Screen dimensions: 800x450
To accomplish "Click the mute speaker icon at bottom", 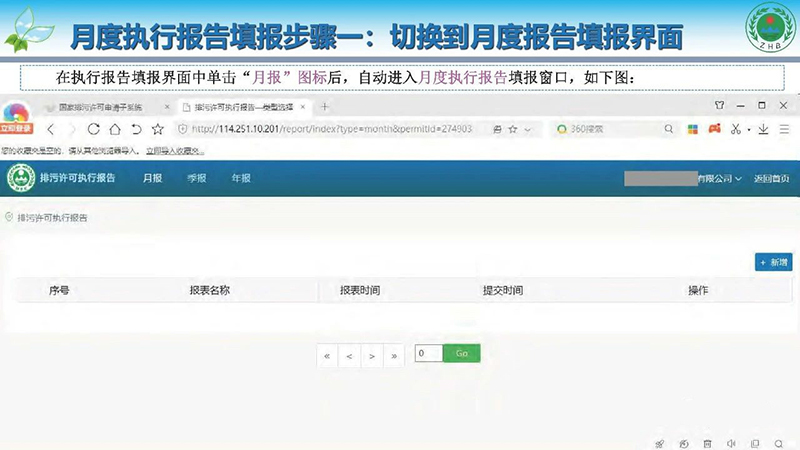I will [x=731, y=443].
